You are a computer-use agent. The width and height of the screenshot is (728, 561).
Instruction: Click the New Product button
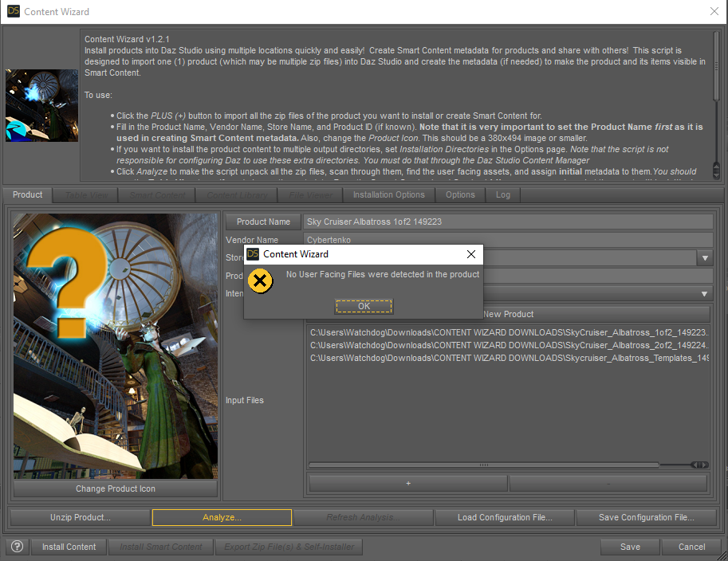pyautogui.click(x=508, y=314)
